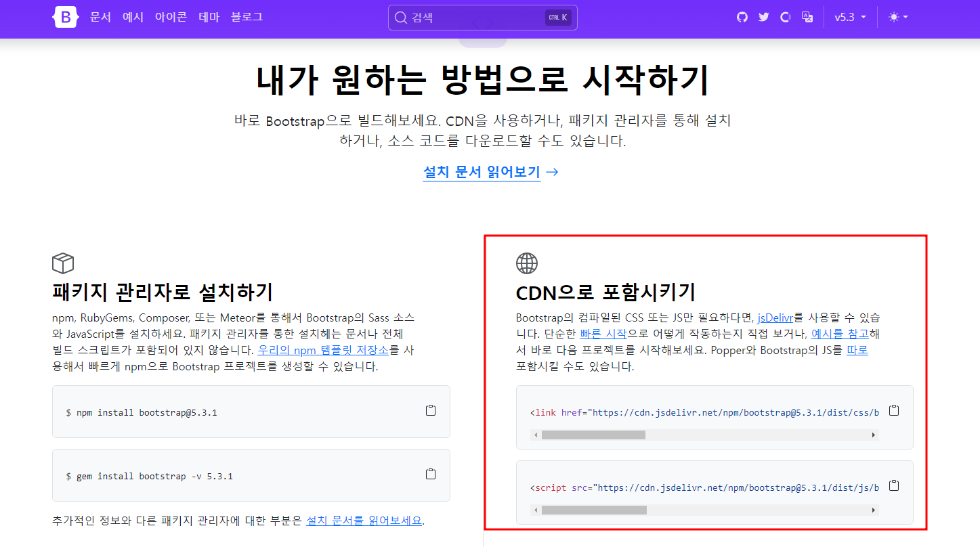Open the 우리의 npm 템플릿 저장소 link

click(x=323, y=350)
